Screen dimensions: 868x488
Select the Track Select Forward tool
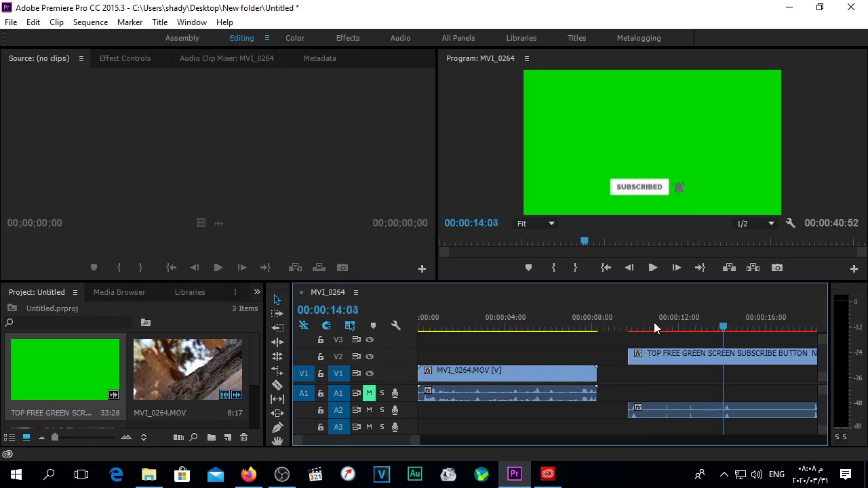click(x=277, y=314)
